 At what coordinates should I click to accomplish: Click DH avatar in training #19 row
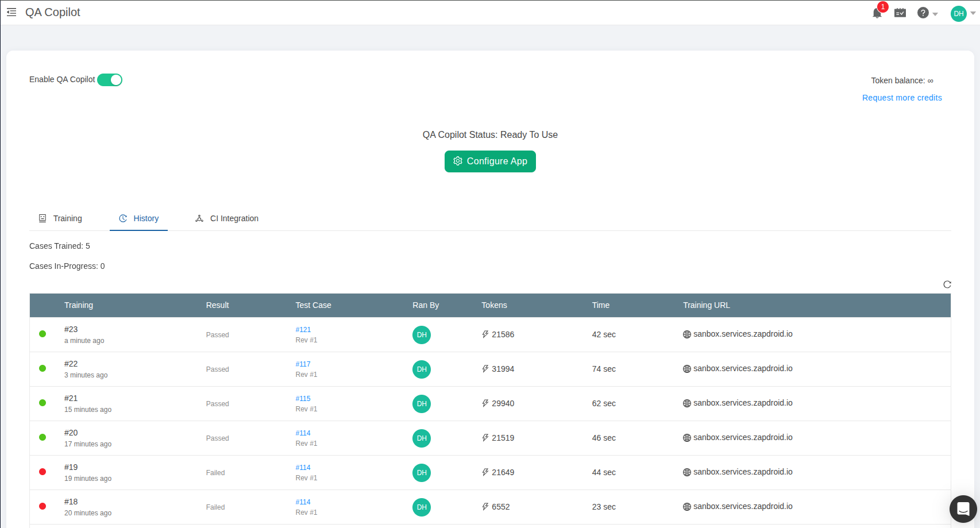pos(422,473)
